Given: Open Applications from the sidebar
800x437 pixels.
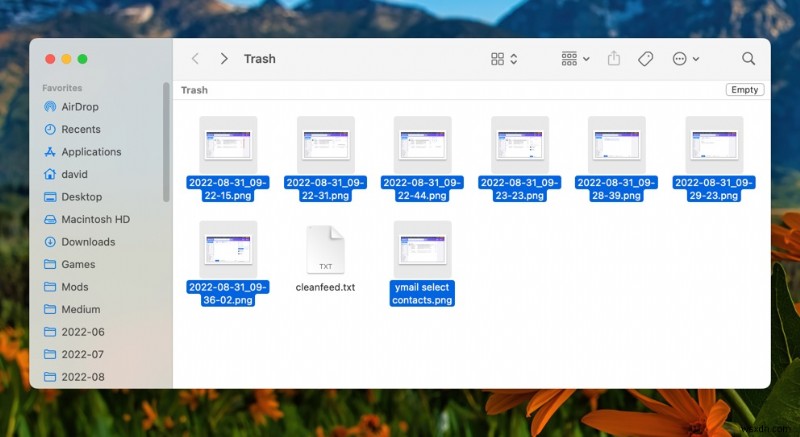Looking at the screenshot, I should pos(83,152).
